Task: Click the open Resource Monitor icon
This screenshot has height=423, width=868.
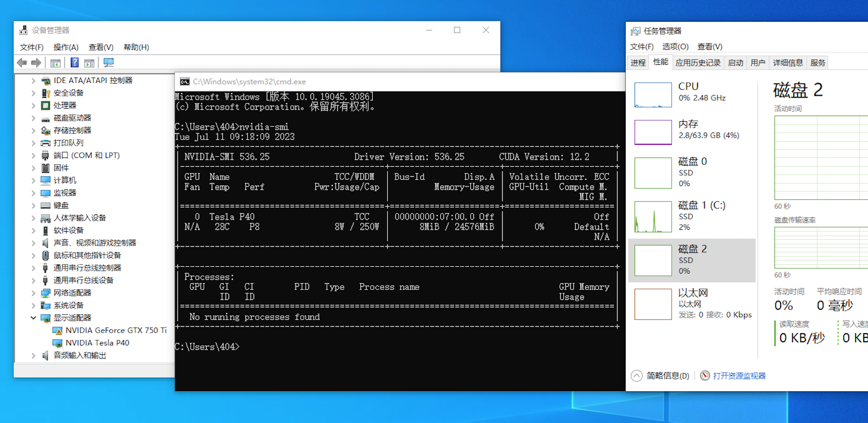Action: (705, 376)
